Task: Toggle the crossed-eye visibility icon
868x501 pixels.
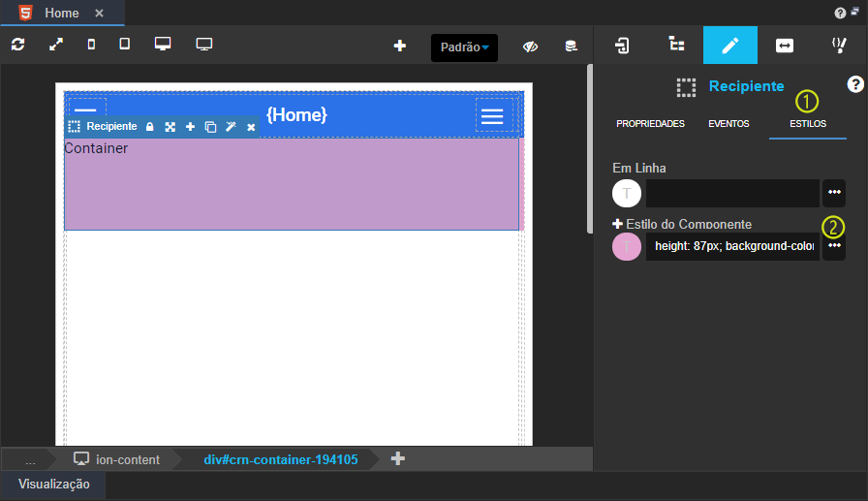Action: (x=530, y=47)
